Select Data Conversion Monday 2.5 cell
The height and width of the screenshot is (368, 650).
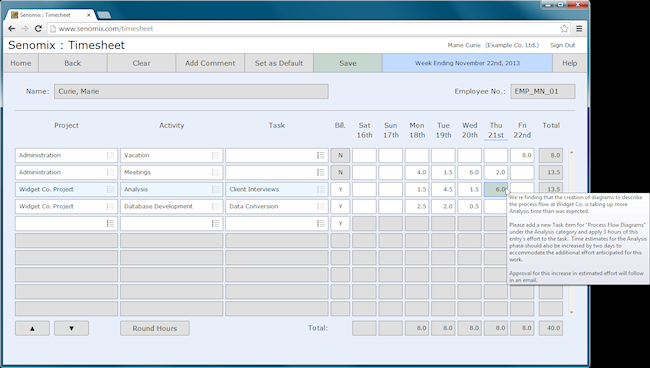point(417,206)
